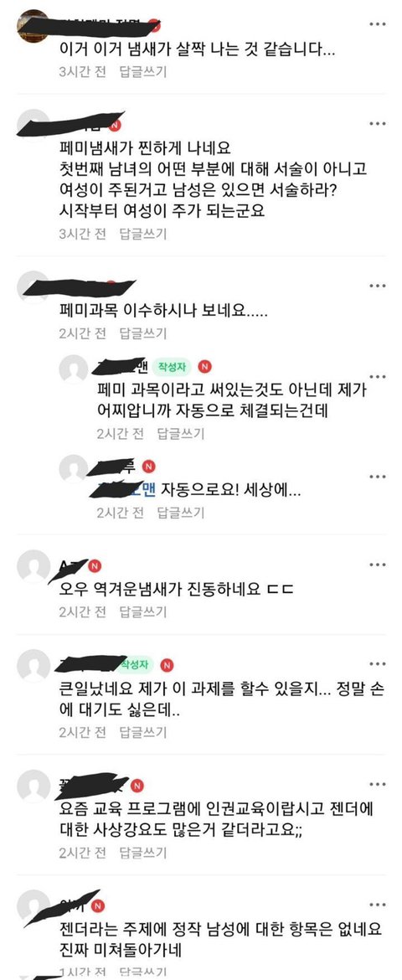This screenshot has width=402, height=980.
Task: Click the green 작성자 badge on '큰일났네요' comment
Action: [133, 664]
